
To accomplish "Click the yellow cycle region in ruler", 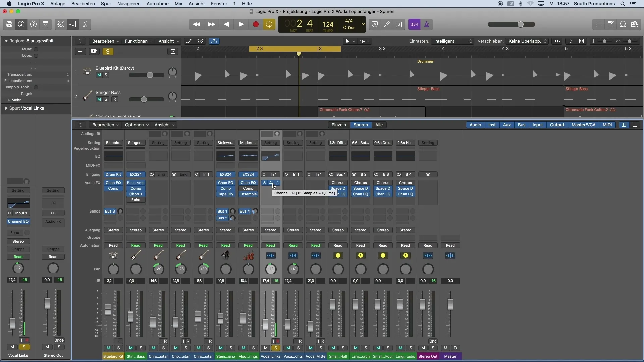I will 295,49.
